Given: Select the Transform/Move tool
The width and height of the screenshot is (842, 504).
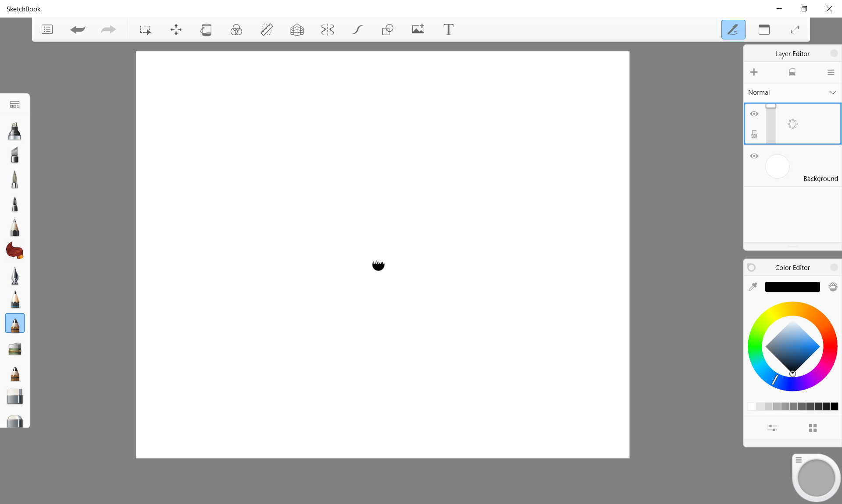Looking at the screenshot, I should coord(176,29).
